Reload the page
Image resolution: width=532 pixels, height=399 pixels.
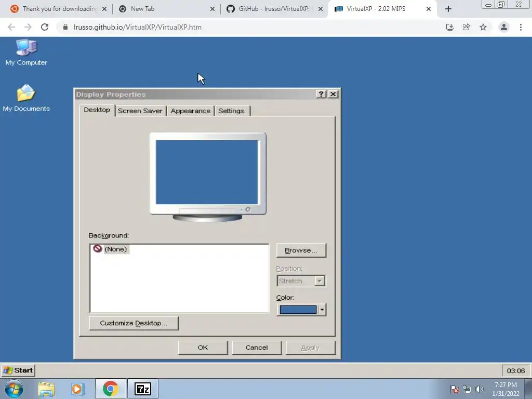pos(45,27)
